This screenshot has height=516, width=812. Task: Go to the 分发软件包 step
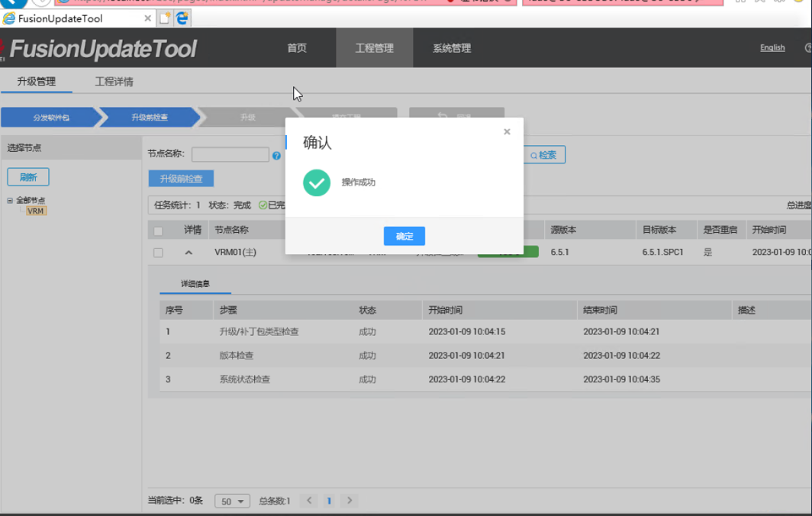(50, 118)
